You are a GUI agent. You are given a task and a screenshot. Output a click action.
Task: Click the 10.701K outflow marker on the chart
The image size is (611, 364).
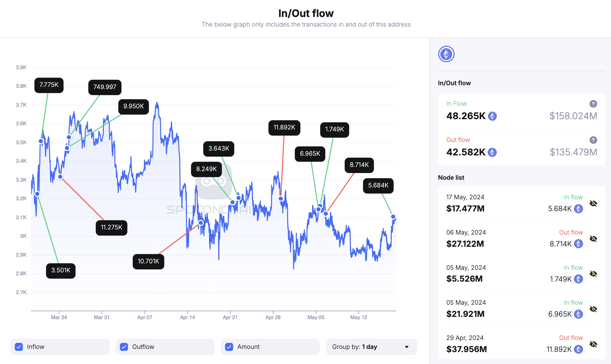point(148,261)
